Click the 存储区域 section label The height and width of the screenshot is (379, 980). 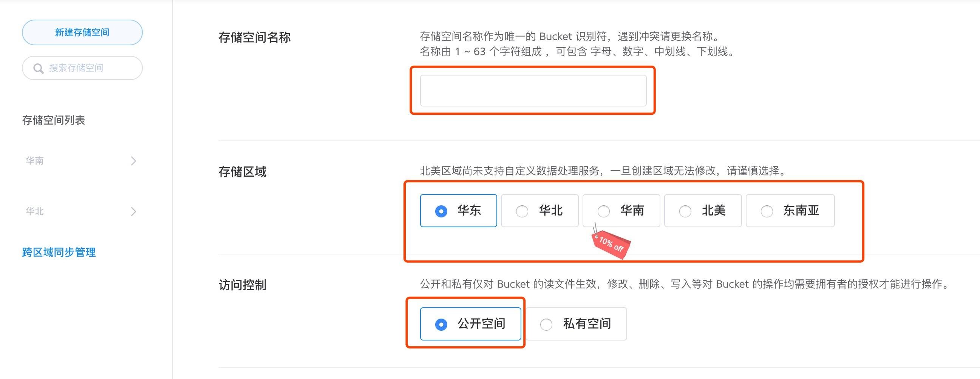point(243,172)
